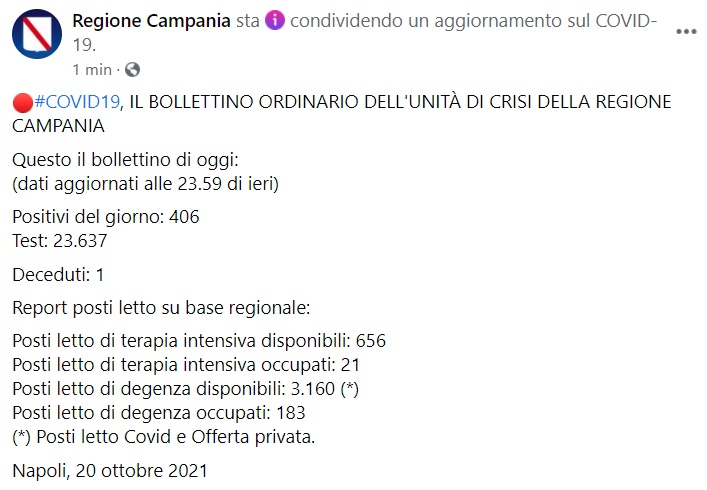Click the 'dati aggiornati alle 23.59' line

coord(145,184)
